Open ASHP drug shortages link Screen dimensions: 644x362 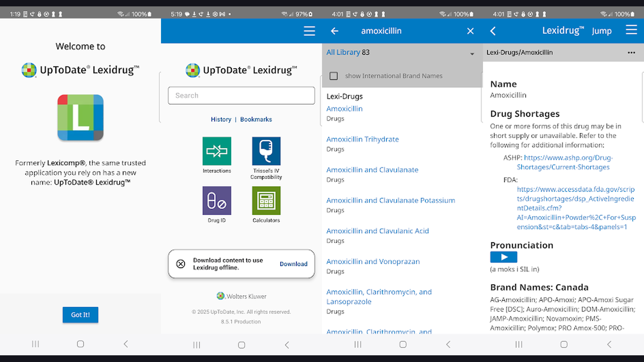(x=565, y=162)
